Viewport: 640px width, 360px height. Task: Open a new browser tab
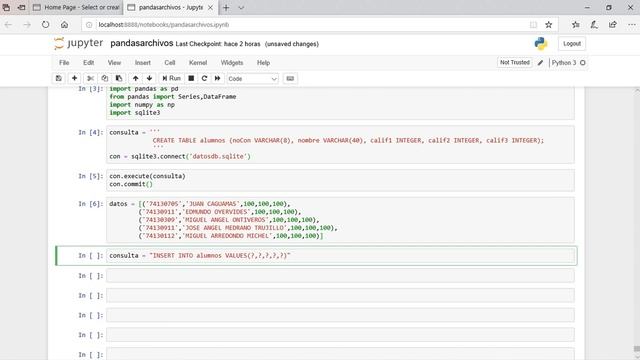pos(226,7)
